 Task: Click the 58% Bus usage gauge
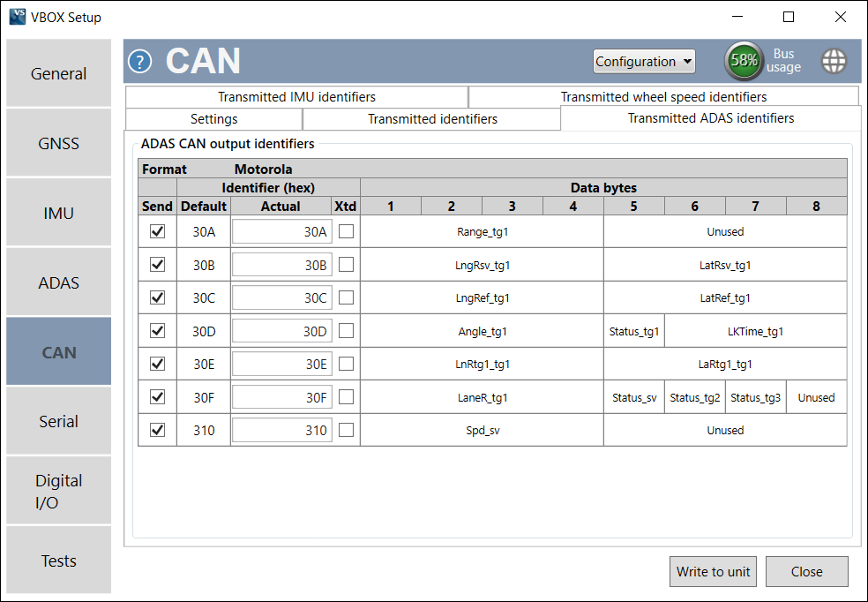point(744,61)
